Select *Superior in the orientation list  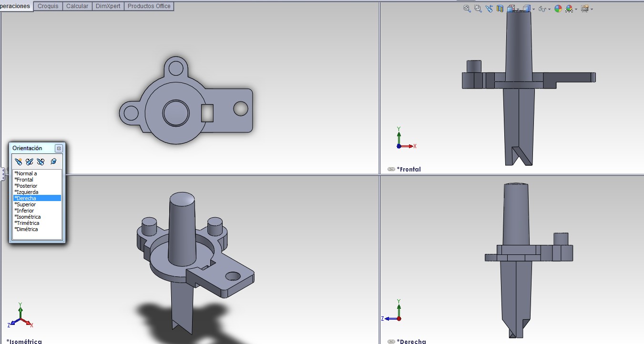click(x=37, y=204)
